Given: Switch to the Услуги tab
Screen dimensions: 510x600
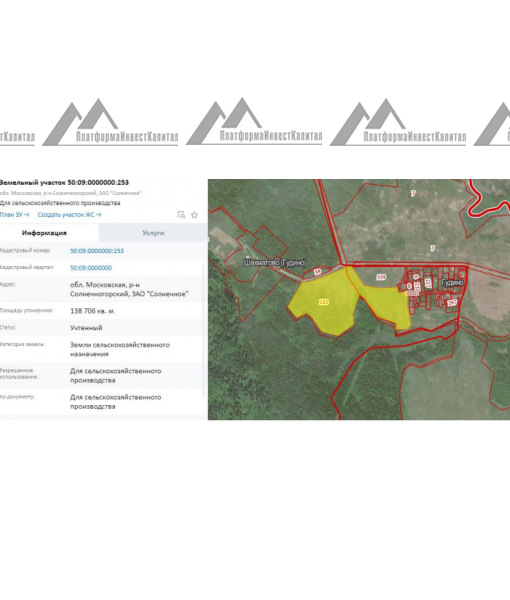Looking at the screenshot, I should point(153,233).
